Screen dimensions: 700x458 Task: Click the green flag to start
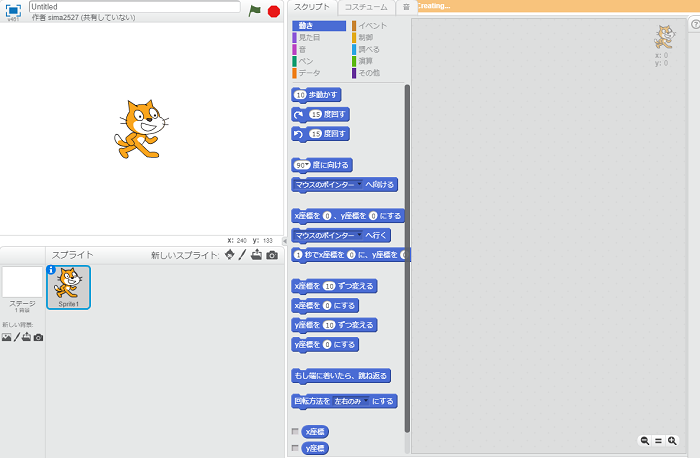point(254,11)
